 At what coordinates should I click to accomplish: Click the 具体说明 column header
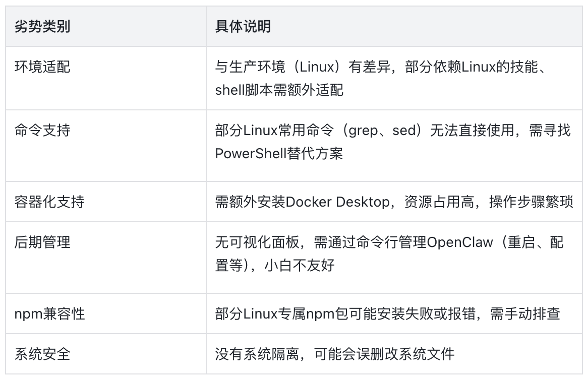[243, 27]
